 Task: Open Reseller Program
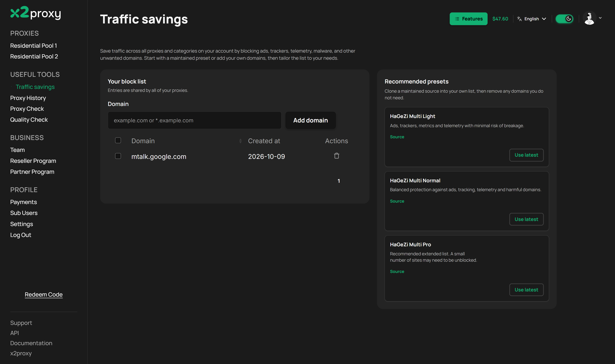(x=33, y=161)
